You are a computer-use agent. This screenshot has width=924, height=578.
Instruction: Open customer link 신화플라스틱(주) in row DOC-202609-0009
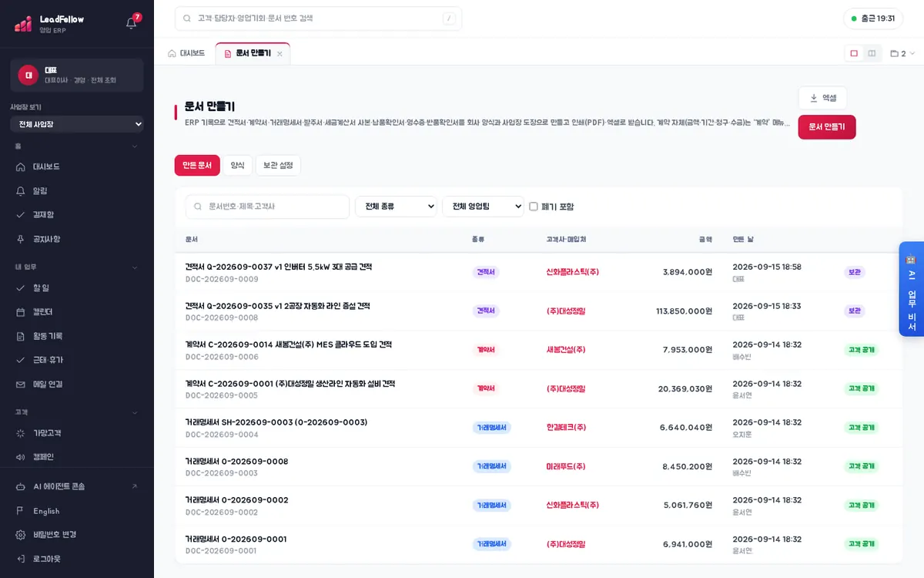[572, 272]
